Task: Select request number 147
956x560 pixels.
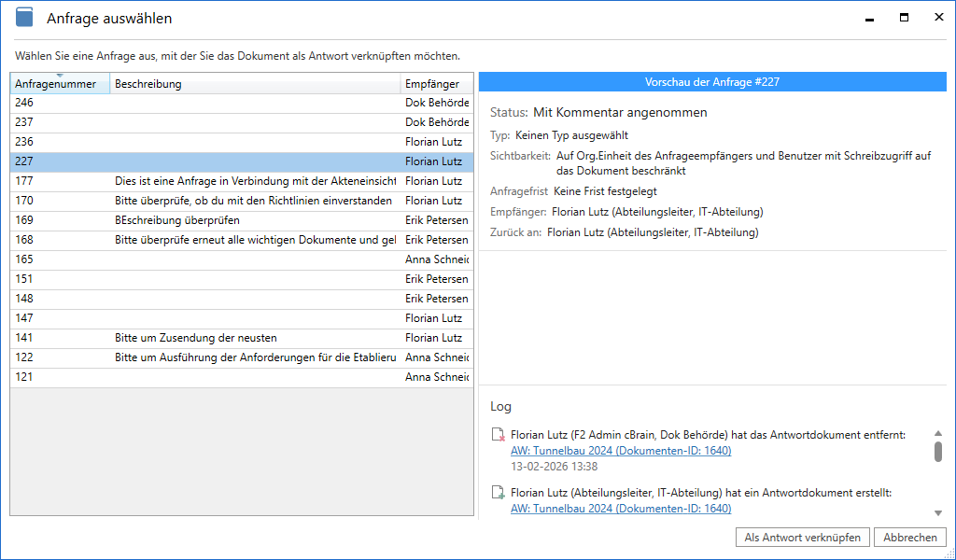Action: (x=242, y=317)
